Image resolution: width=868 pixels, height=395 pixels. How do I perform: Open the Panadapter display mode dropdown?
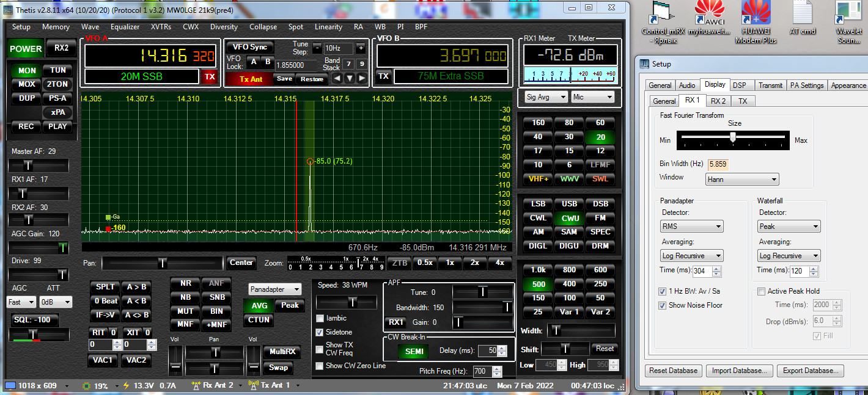(275, 289)
